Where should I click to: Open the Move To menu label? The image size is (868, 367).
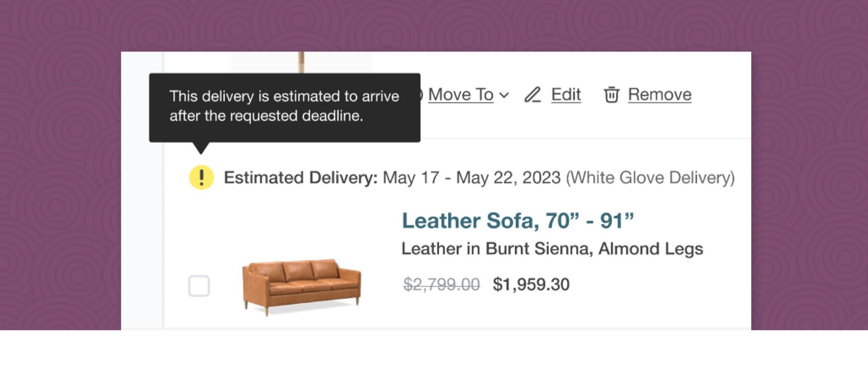[x=460, y=95]
